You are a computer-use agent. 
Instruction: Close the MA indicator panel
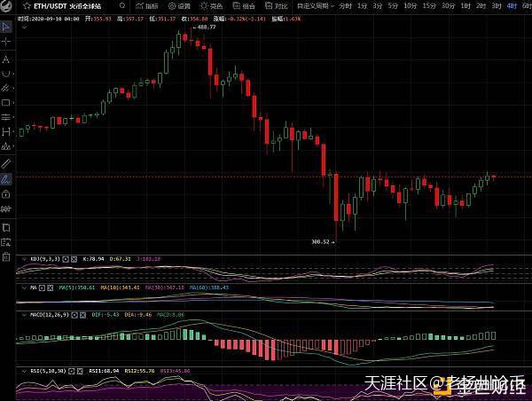pos(49,287)
